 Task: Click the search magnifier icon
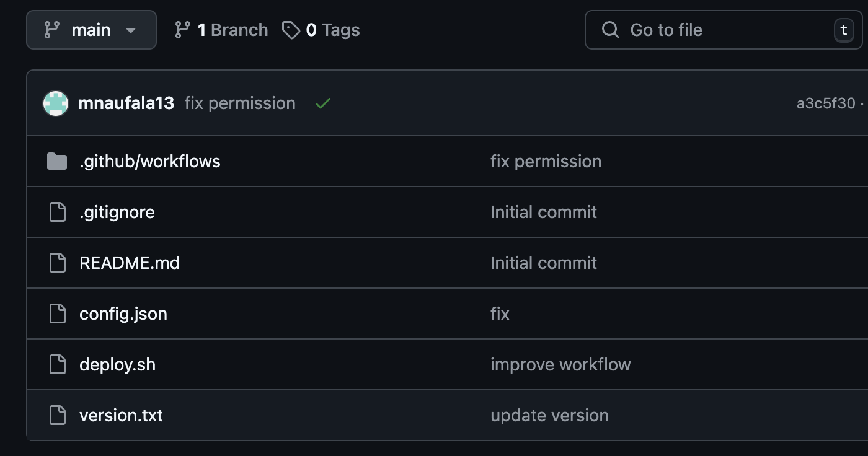(611, 30)
